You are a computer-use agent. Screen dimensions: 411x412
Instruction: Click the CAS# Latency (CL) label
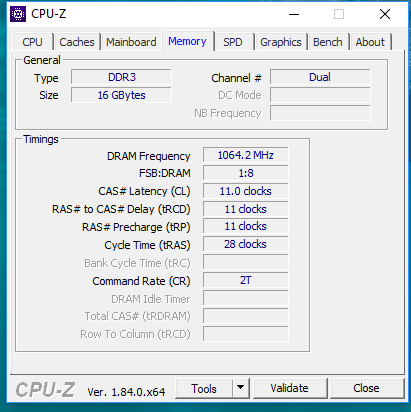coord(144,191)
